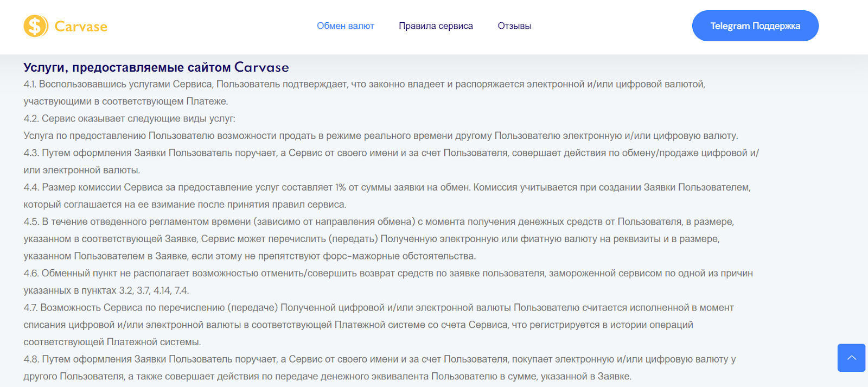868x387 pixels.
Task: Click the Carvase dollar coin logo icon
Action: tap(36, 26)
